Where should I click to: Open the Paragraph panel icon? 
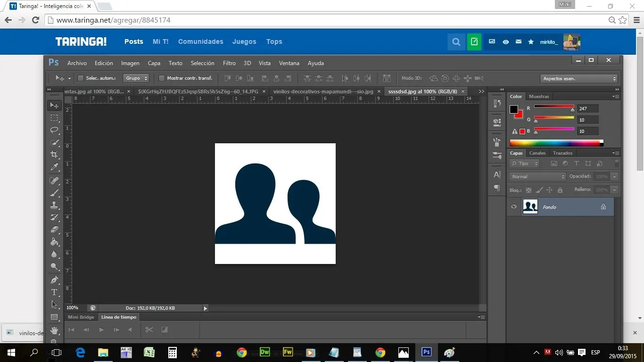pos(496,188)
